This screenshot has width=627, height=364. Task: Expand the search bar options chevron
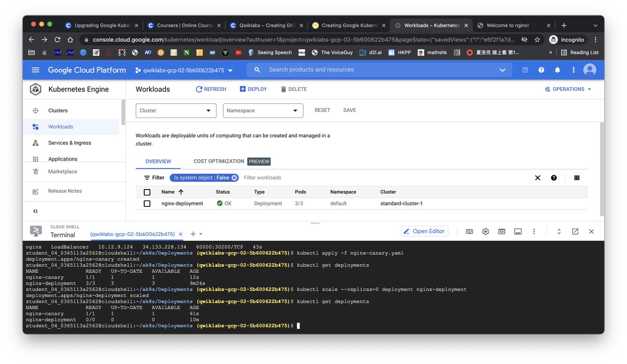pyautogui.click(x=503, y=70)
